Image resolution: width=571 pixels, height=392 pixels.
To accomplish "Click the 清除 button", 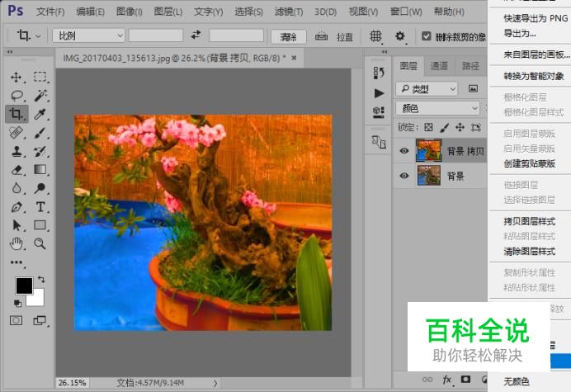I will pyautogui.click(x=289, y=36).
